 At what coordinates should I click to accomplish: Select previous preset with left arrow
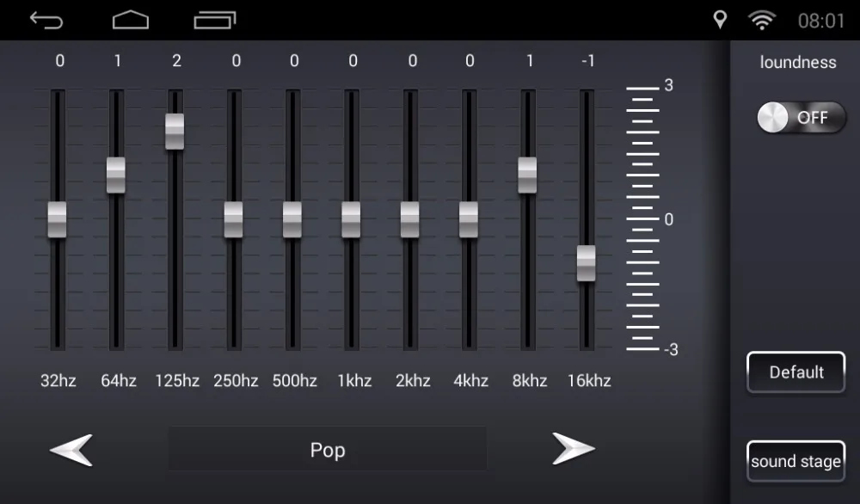click(x=71, y=450)
